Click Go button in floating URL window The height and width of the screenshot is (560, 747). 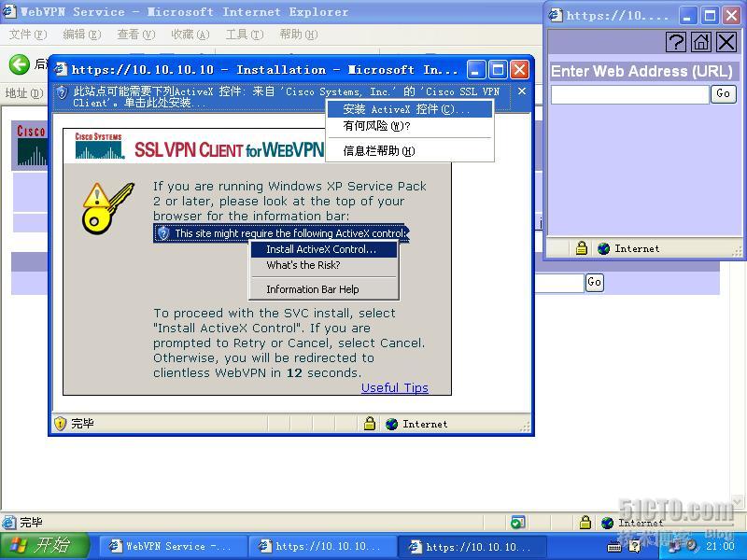point(723,93)
